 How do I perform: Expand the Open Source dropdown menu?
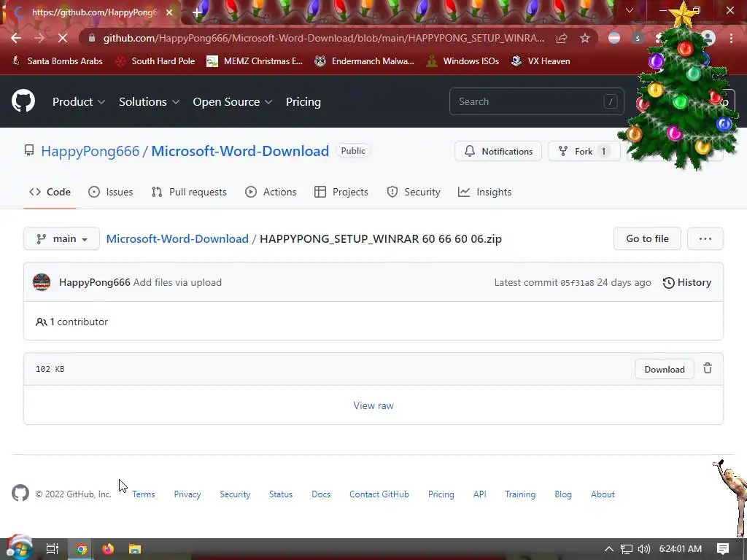coord(233,102)
